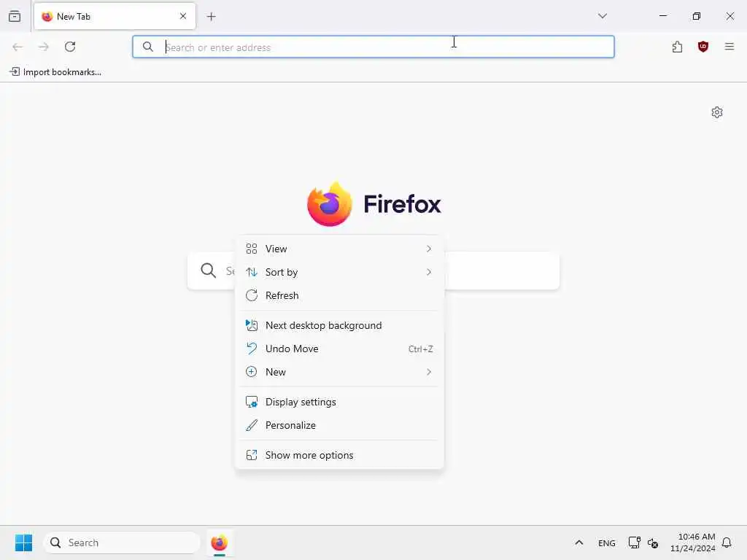
Task: Click the magnifier icon in the address bar
Action: 148,47
